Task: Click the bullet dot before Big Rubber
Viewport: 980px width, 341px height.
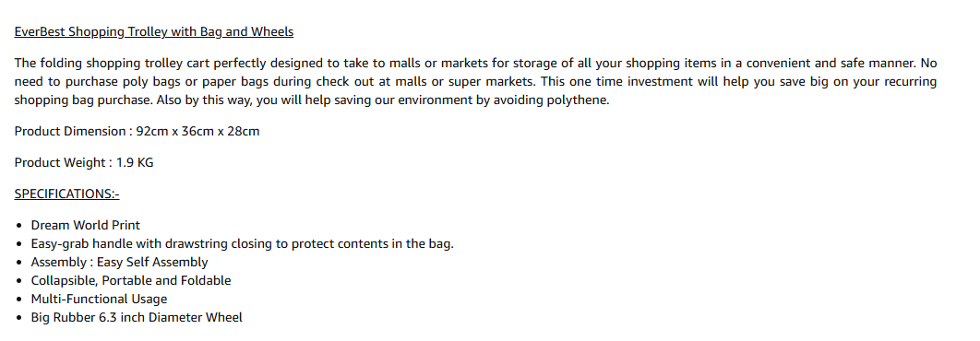Action: pos(20,319)
